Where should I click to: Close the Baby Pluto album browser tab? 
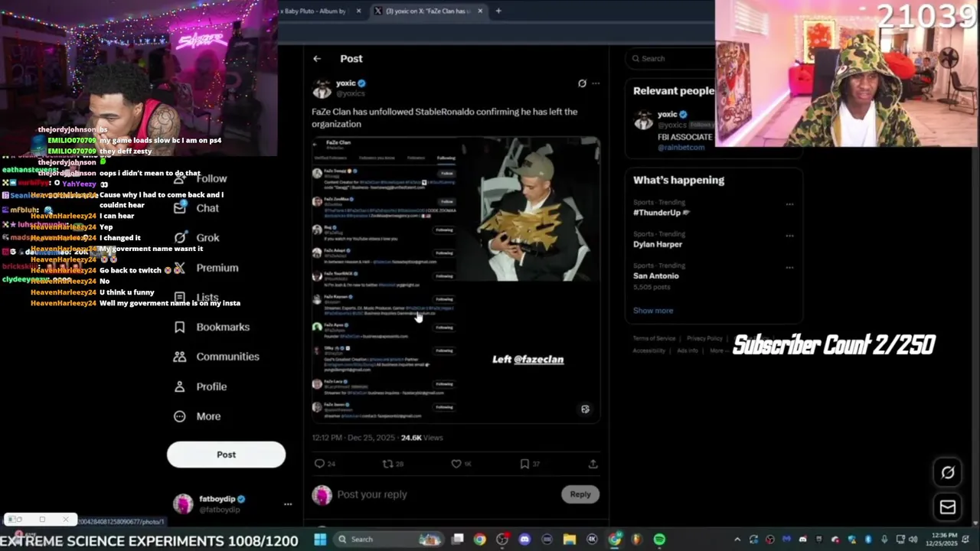(358, 11)
